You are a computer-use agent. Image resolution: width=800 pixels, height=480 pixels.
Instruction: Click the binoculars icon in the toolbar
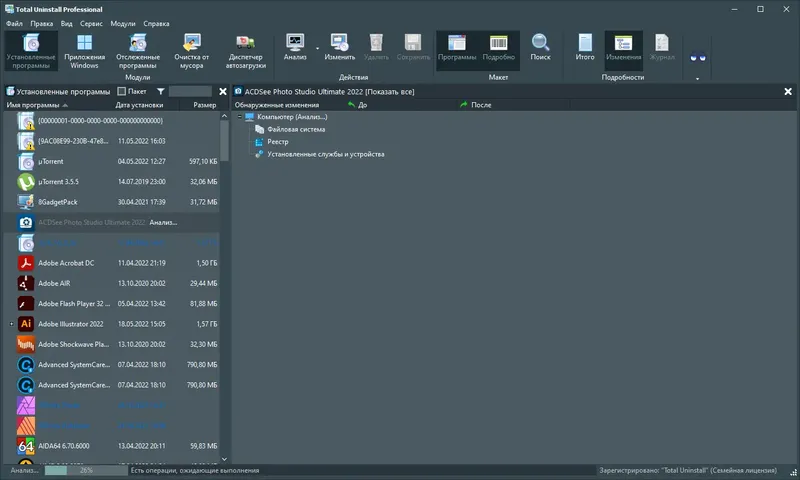(697, 57)
